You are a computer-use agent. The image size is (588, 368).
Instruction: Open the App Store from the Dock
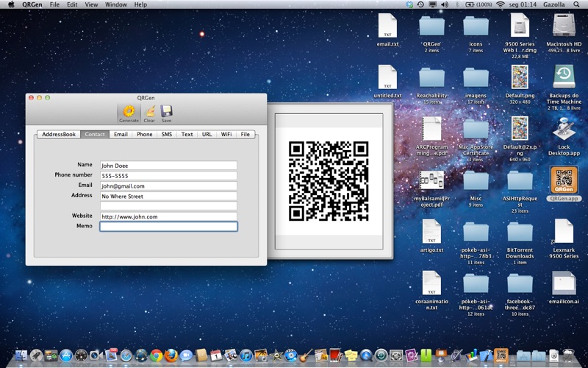pyautogui.click(x=66, y=355)
